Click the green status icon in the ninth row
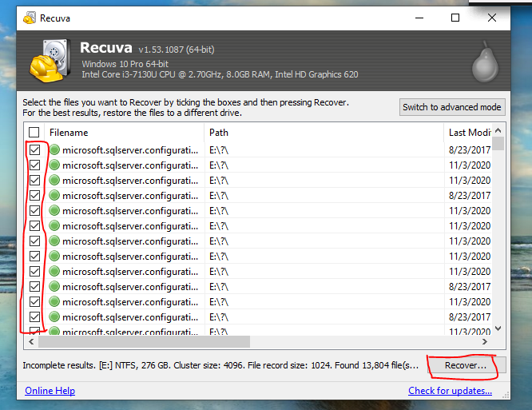532x410 pixels. (54, 271)
